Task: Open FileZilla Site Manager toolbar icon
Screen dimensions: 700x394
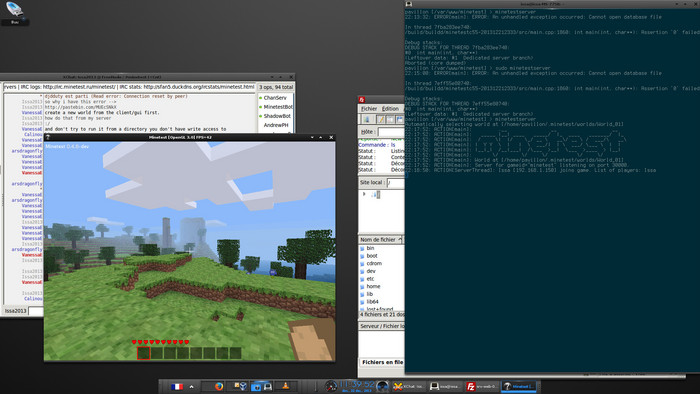Action: point(367,120)
